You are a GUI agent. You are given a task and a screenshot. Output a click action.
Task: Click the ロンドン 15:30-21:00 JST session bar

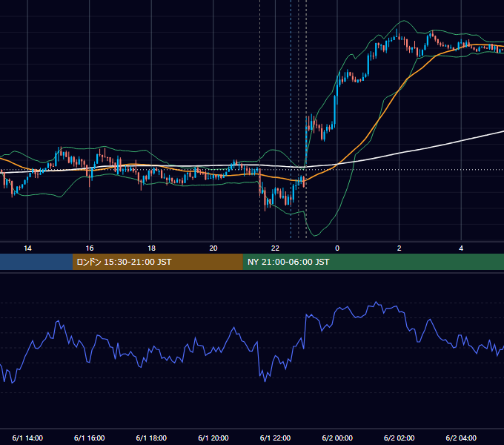tap(157, 262)
